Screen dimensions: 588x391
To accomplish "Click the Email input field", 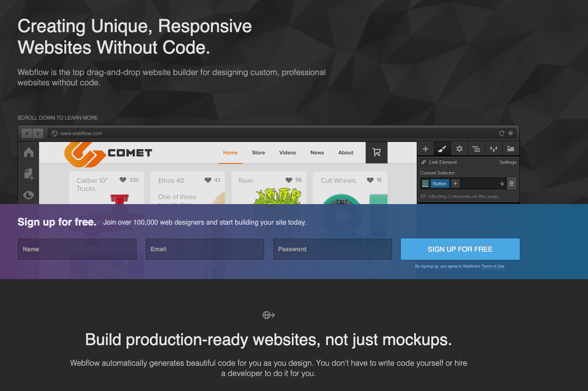I will point(205,249).
